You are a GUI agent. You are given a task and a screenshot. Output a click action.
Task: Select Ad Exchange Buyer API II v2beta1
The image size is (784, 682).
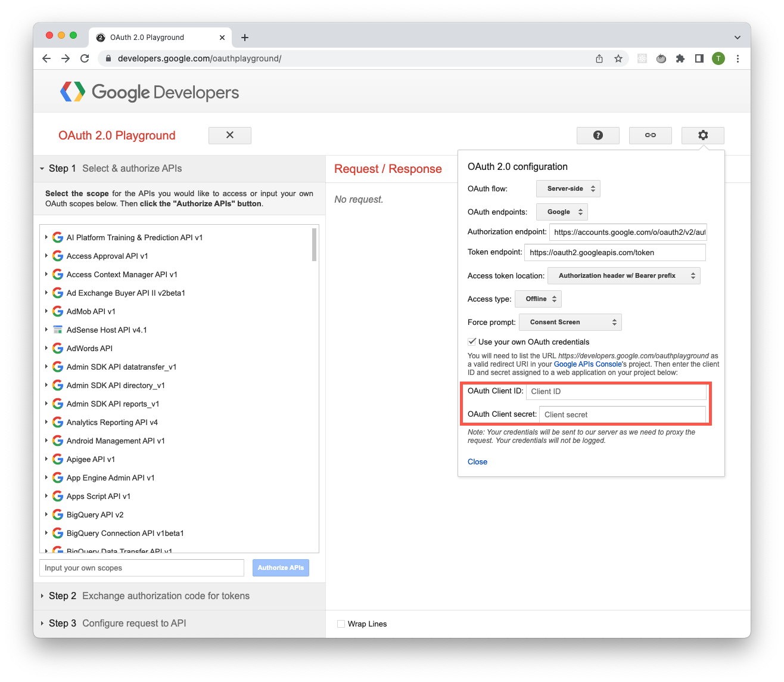tap(126, 293)
